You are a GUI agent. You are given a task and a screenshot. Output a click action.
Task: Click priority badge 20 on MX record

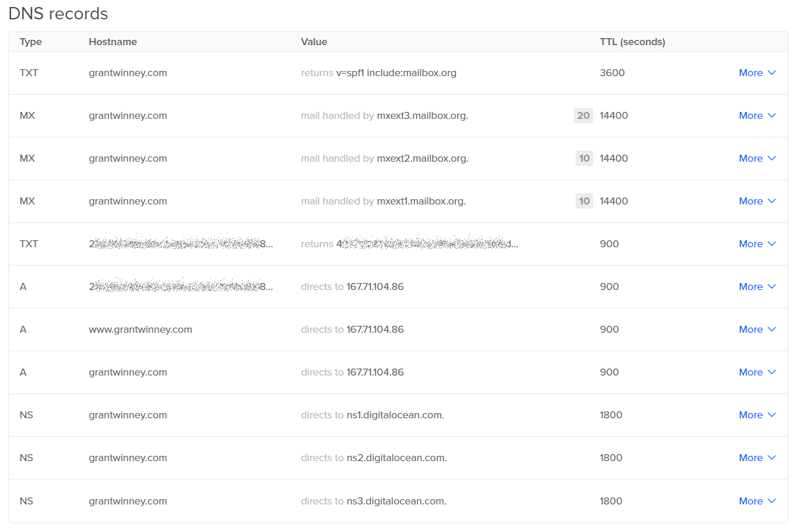coord(583,115)
